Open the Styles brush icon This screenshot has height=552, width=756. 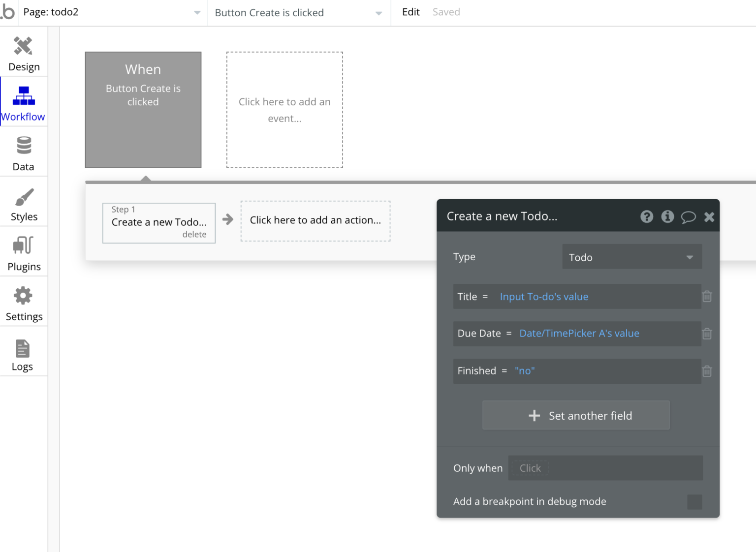[24, 197]
